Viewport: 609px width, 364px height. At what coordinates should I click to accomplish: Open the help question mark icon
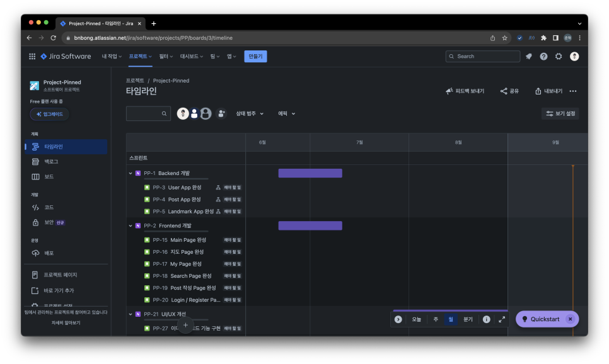point(543,56)
